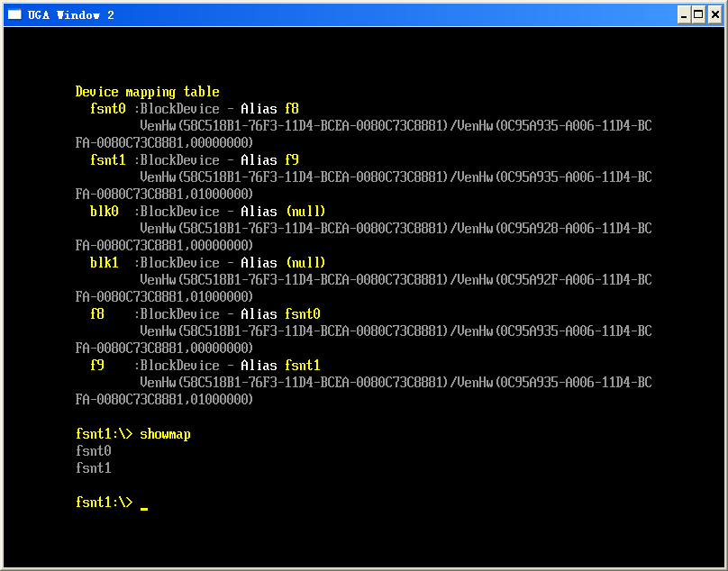The image size is (728, 571).
Task: Click the f9 device name in table
Action: pyautogui.click(x=97, y=366)
